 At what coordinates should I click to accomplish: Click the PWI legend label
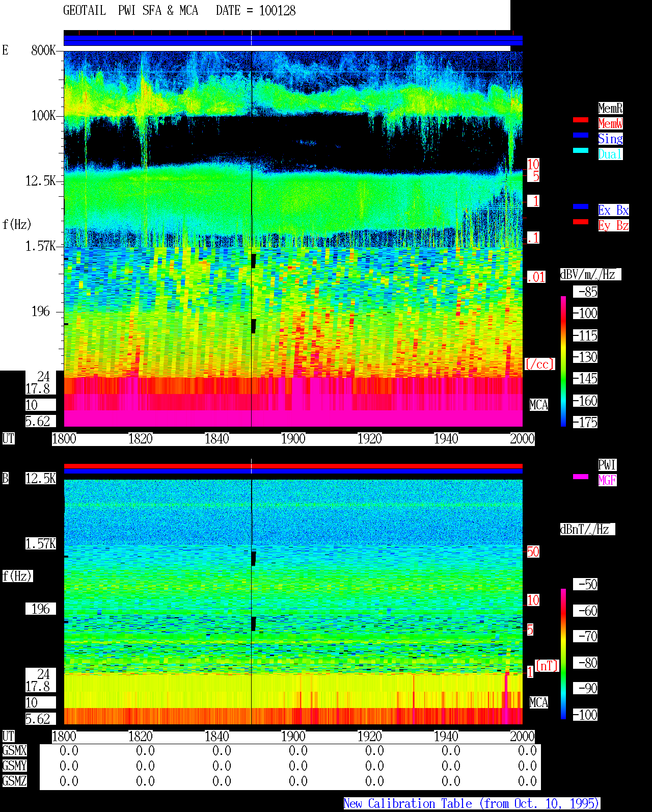click(607, 465)
